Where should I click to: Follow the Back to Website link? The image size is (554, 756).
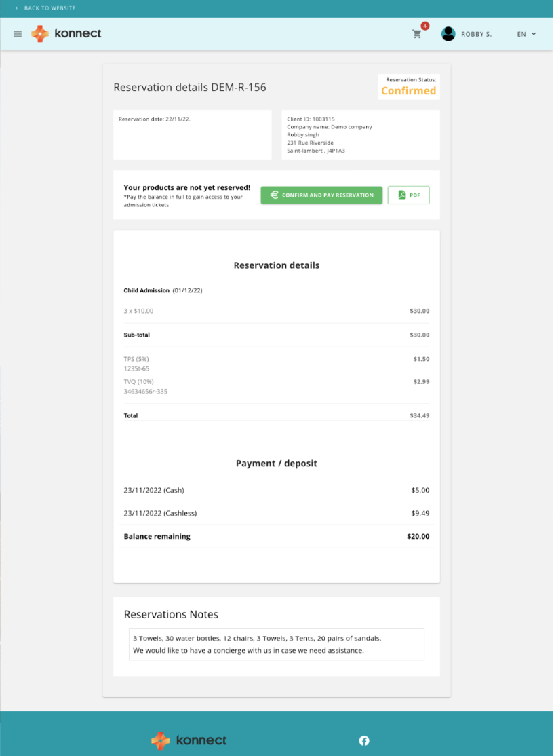(x=50, y=8)
